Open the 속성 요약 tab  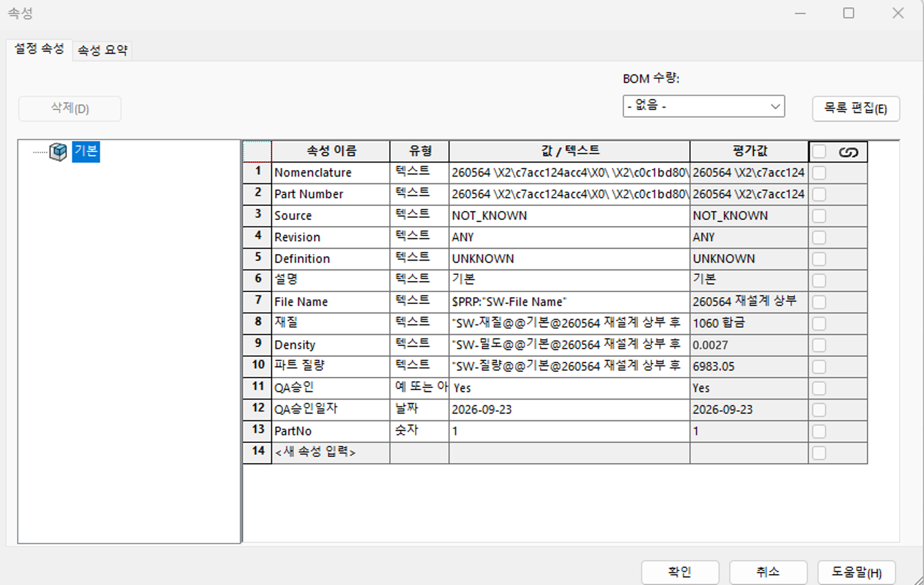pyautogui.click(x=103, y=50)
